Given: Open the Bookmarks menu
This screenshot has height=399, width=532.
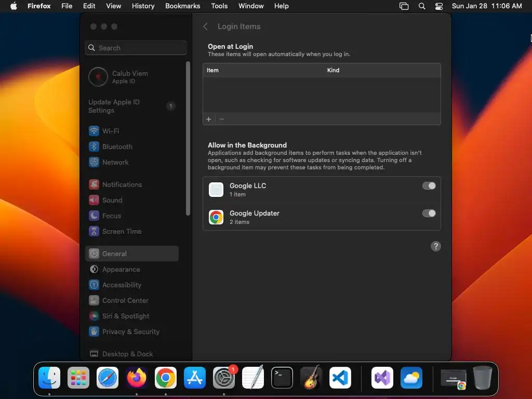Looking at the screenshot, I should (182, 6).
